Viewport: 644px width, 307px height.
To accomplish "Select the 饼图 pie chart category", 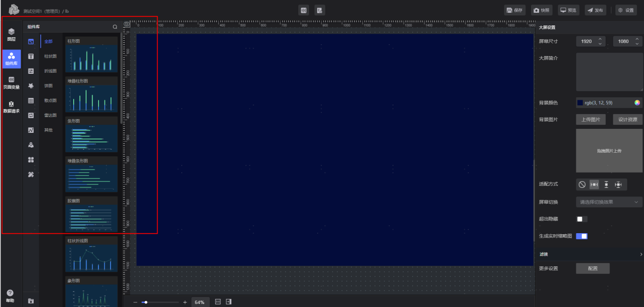I will coord(48,86).
